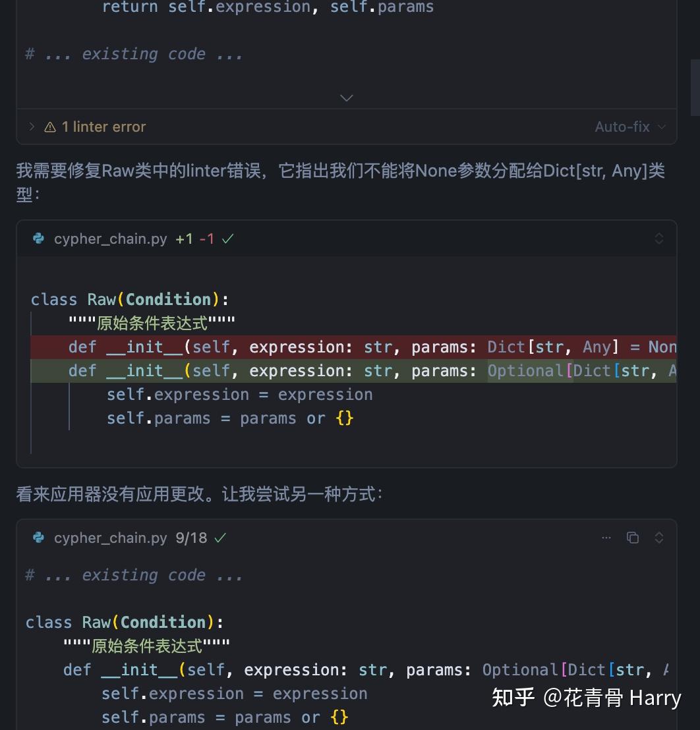Toggle collapse on the +1 -1 diff block
This screenshot has height=730, width=700.
click(x=658, y=239)
